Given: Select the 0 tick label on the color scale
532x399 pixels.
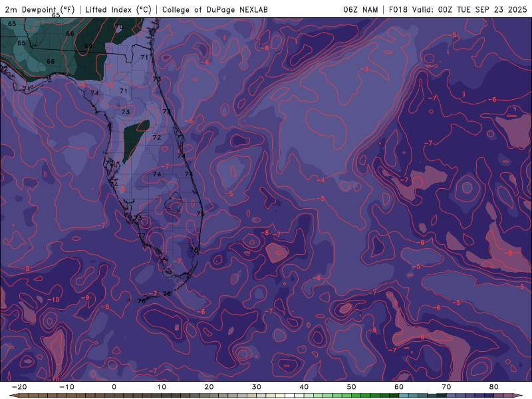Looking at the screenshot, I should coord(114,387).
